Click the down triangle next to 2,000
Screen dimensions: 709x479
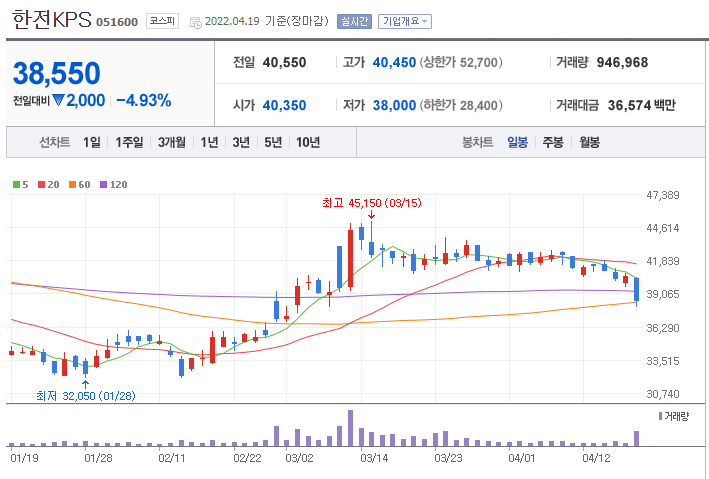pos(58,100)
